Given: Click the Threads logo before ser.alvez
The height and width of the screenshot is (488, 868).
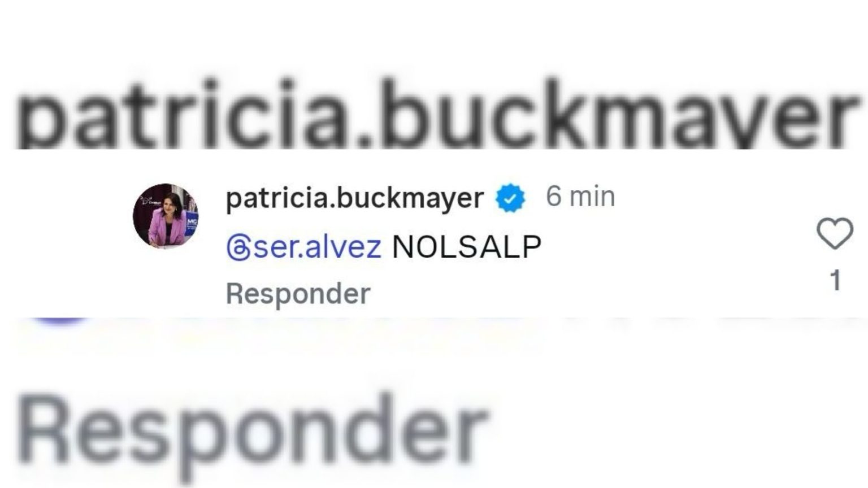Looking at the screenshot, I should pyautogui.click(x=238, y=247).
